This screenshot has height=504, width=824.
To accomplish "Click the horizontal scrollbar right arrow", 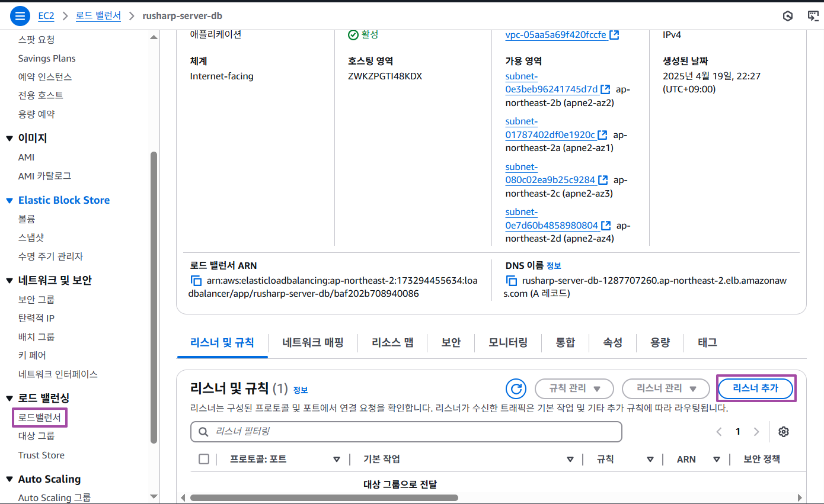I will click(x=800, y=498).
